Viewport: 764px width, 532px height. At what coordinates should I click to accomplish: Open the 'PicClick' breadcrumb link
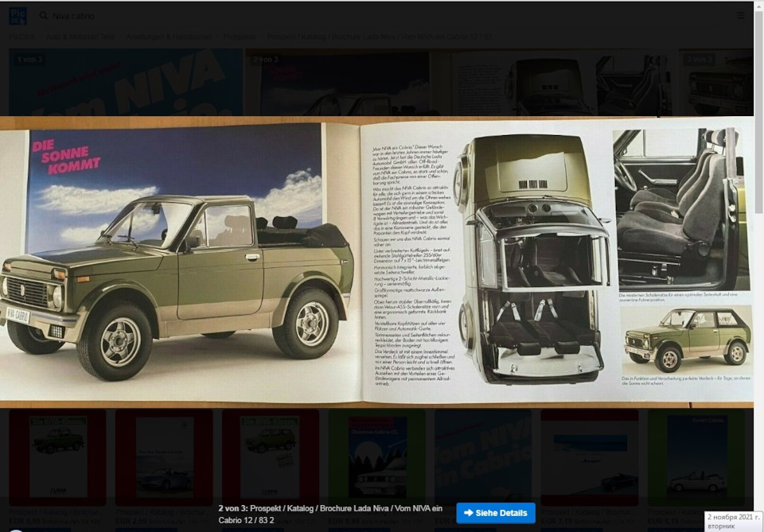tap(22, 37)
